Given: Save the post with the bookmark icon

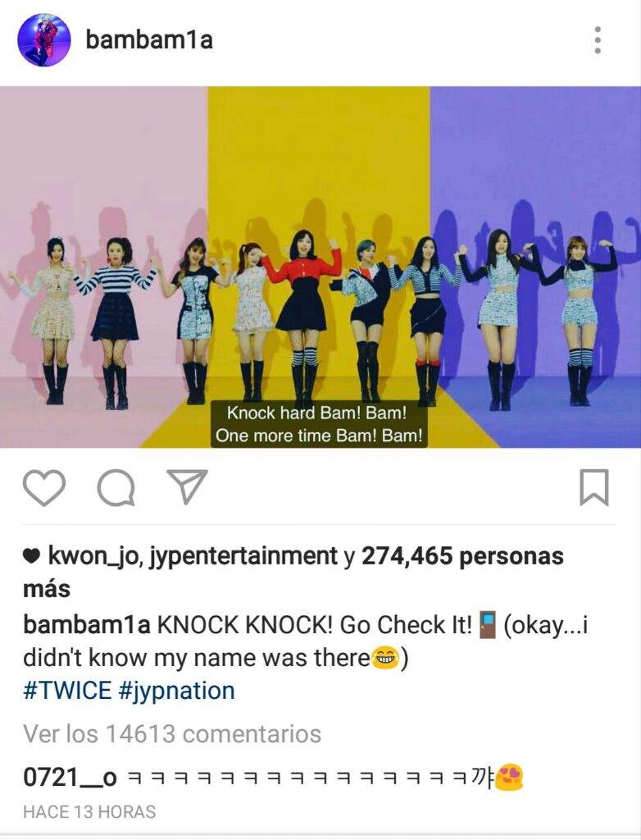Looking at the screenshot, I should coord(594,487).
